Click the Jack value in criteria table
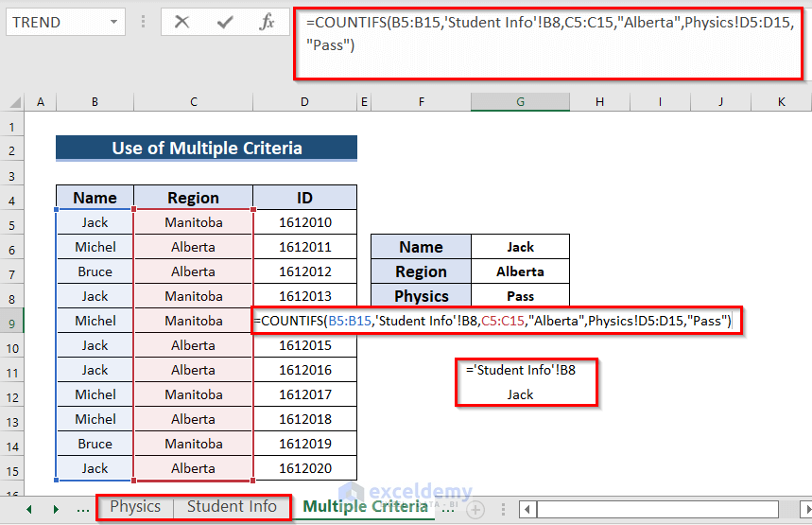This screenshot has width=812, height=525. tap(521, 247)
